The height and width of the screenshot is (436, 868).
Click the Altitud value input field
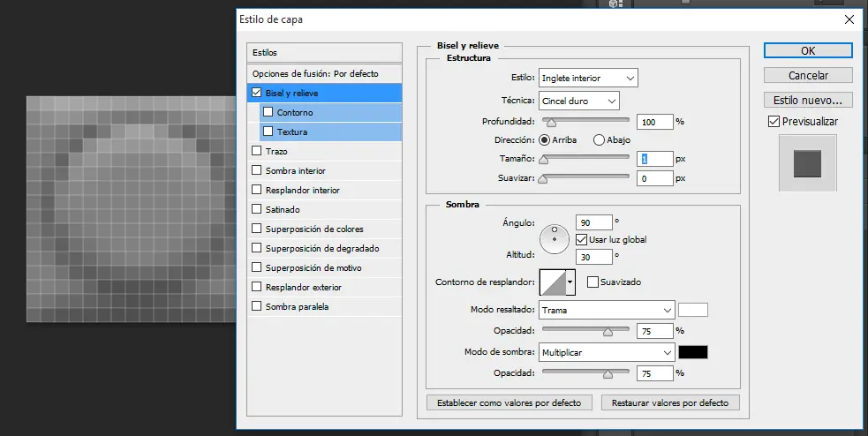pyautogui.click(x=595, y=257)
